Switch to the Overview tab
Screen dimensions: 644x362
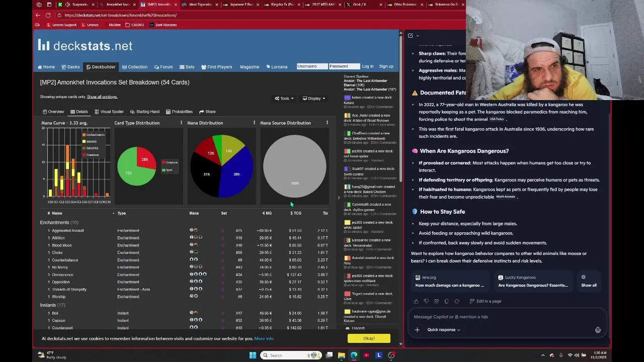(53, 112)
